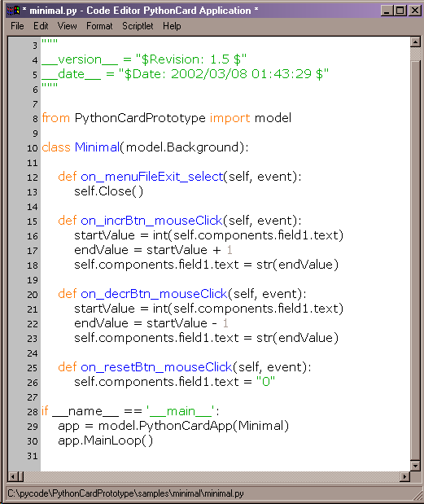424x504 pixels.
Task: Click the "0" string literal on line 26
Action: tap(265, 382)
